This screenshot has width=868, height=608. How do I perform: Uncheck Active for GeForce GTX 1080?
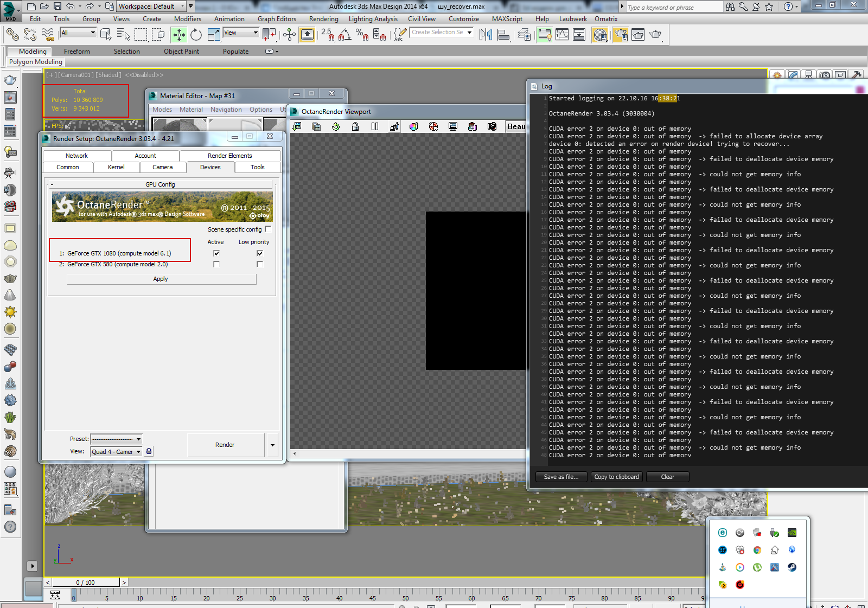click(x=216, y=253)
